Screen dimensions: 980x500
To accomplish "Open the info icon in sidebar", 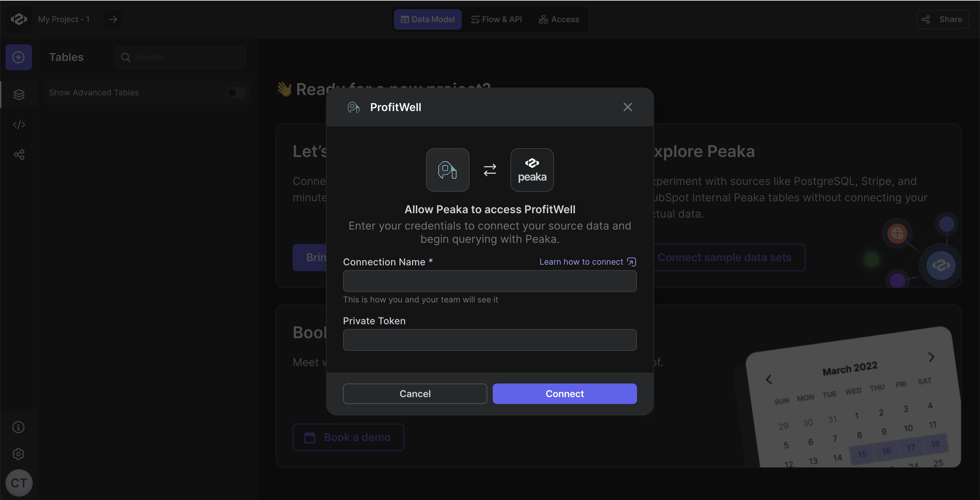I will [x=18, y=427].
